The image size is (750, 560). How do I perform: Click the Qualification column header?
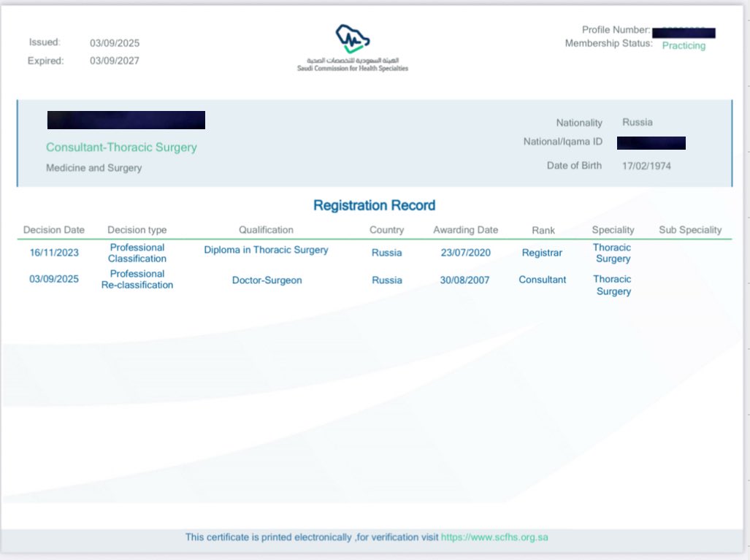[266, 229]
